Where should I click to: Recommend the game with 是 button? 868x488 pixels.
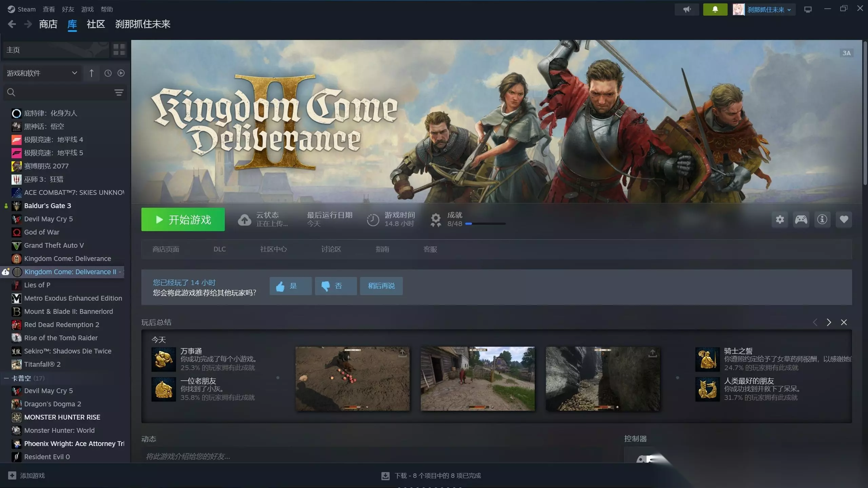[x=291, y=286]
